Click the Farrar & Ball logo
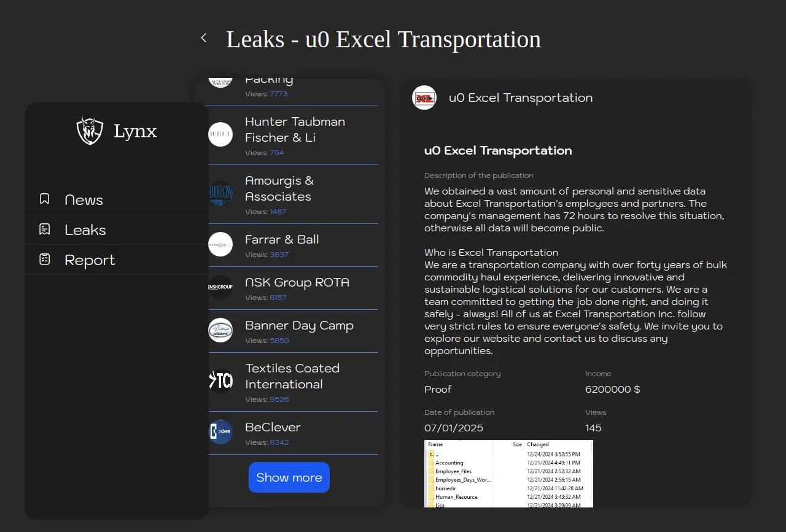 coord(220,244)
